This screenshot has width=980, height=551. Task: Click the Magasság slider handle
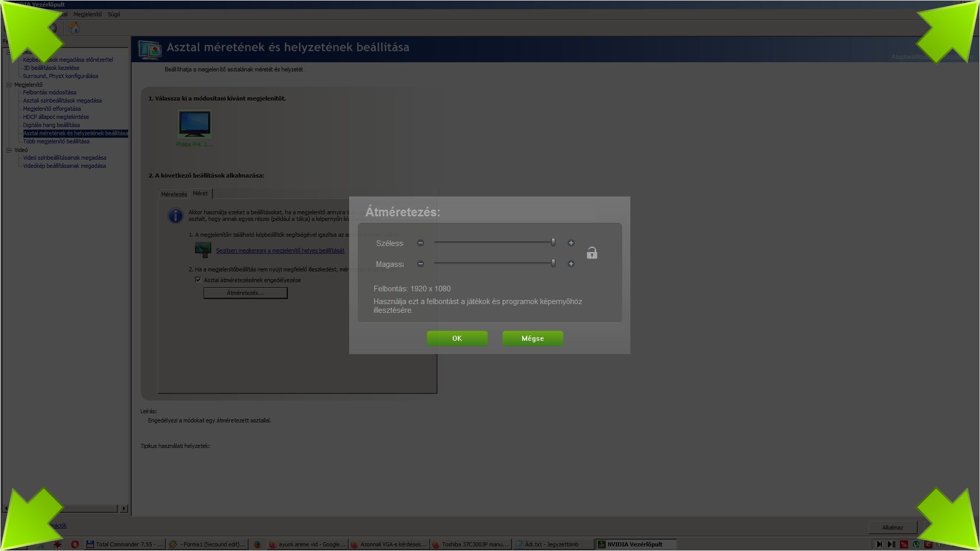pos(553,263)
